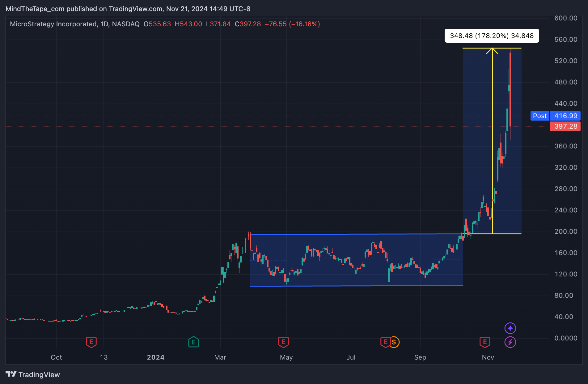Viewport: 588px width, 384px height.
Task: Click the Sep time axis label
Action: click(x=420, y=357)
